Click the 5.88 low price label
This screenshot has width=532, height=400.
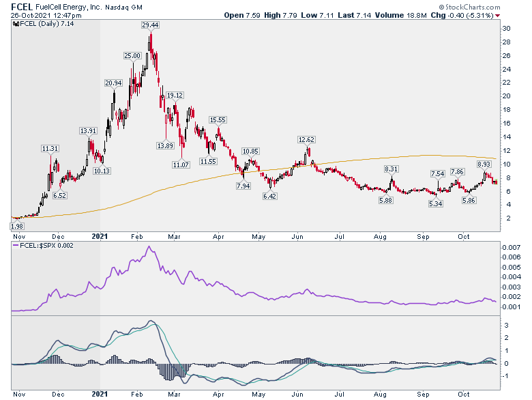[x=386, y=200]
